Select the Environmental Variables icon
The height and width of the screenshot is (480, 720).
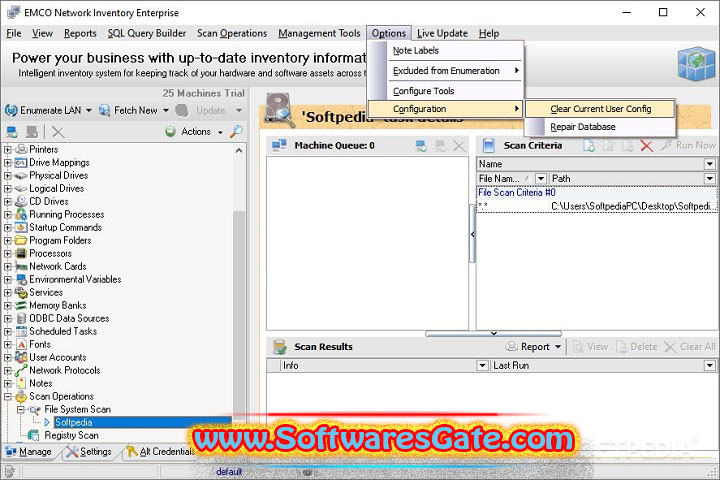21,279
